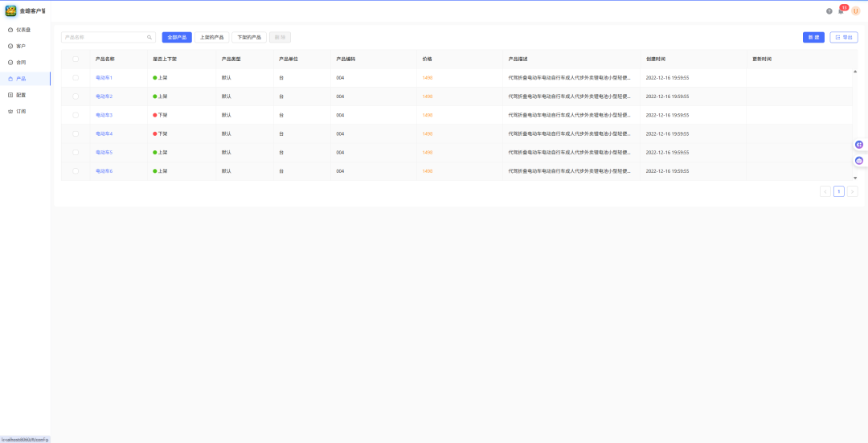Check the checkbox for row 电动车6
Screen dimensions: 868x443
(76, 171)
